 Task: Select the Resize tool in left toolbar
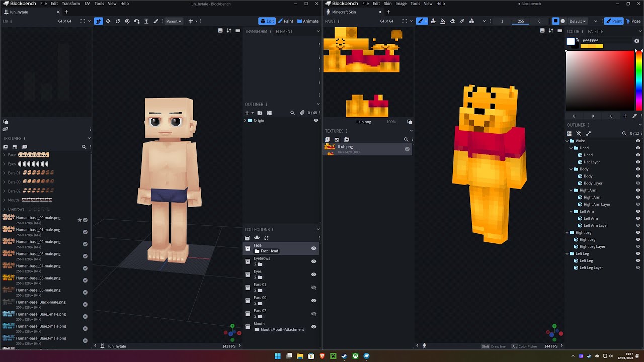point(108,21)
